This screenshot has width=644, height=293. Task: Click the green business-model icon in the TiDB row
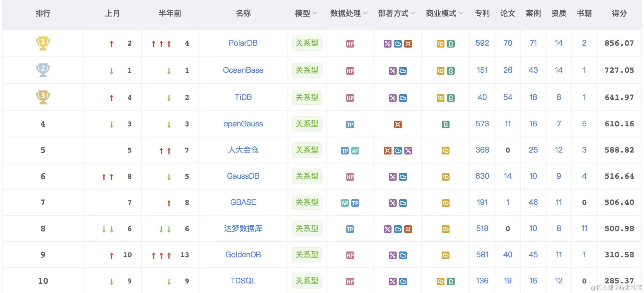451,98
